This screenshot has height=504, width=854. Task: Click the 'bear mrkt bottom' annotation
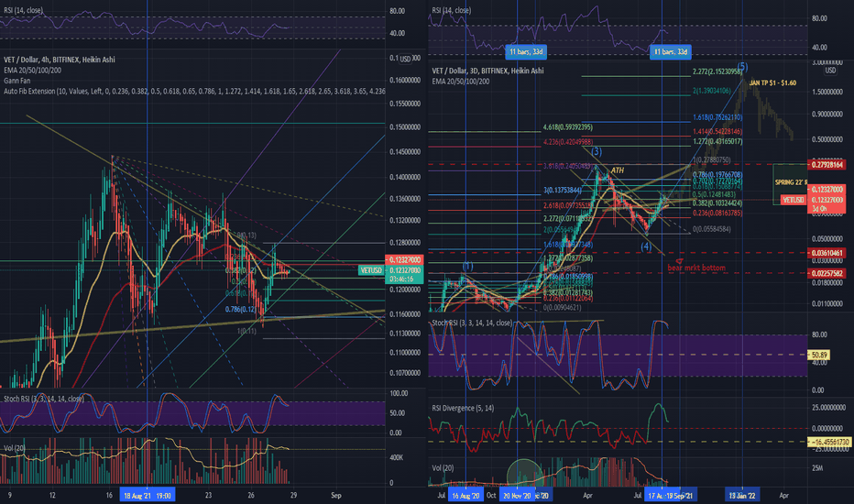(x=696, y=268)
